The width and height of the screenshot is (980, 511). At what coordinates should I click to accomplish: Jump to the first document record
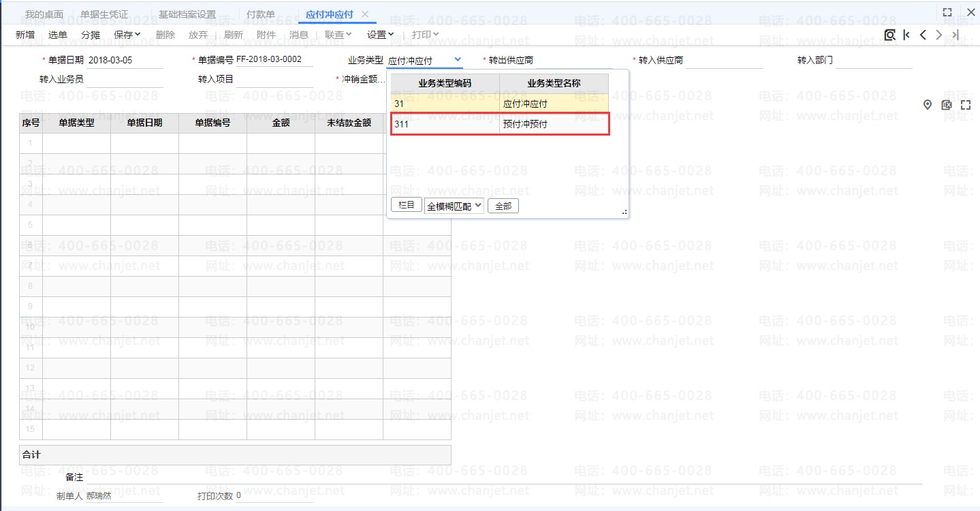(906, 35)
